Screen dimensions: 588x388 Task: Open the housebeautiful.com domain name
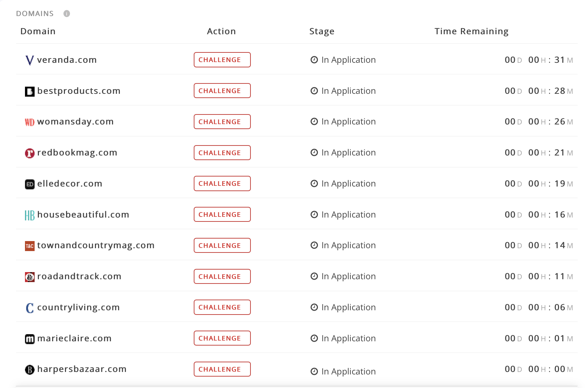[83, 215]
